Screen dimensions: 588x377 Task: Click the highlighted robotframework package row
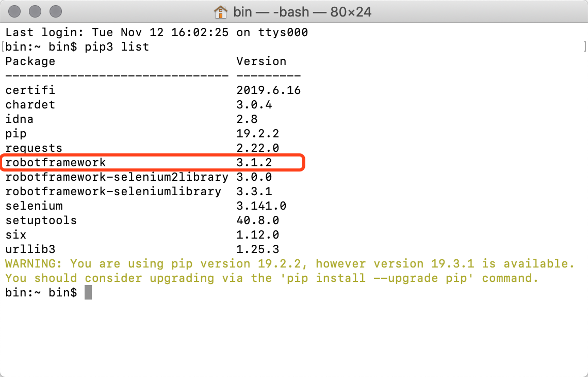pyautogui.click(x=154, y=163)
